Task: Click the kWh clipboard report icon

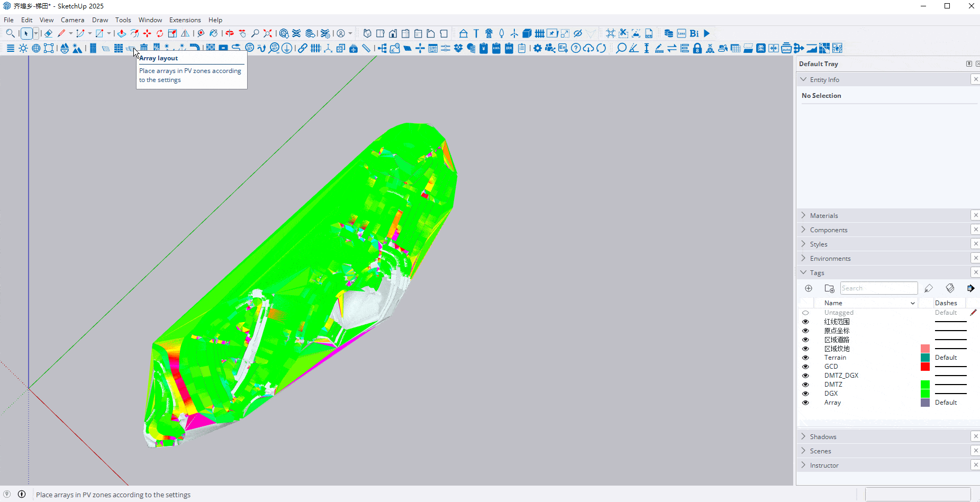Action: coord(496,48)
